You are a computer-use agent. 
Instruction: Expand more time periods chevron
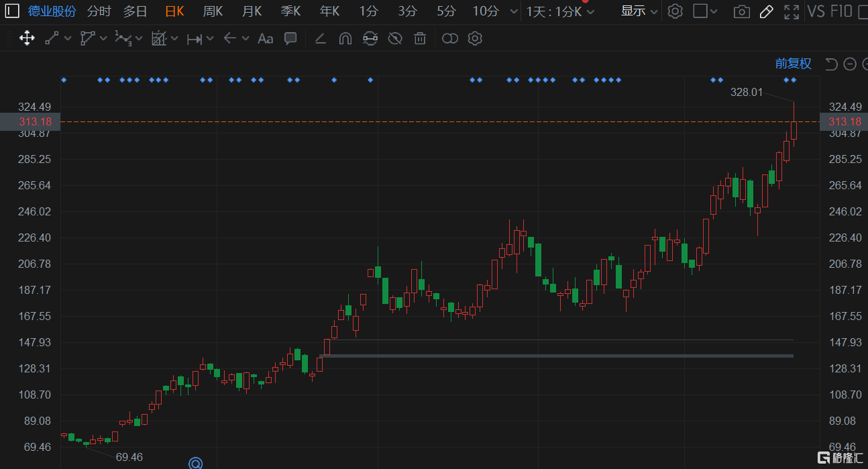coord(514,11)
